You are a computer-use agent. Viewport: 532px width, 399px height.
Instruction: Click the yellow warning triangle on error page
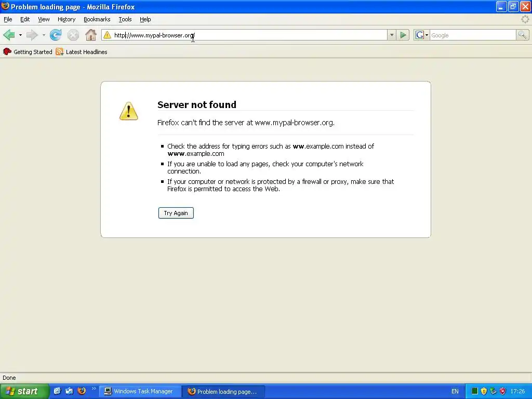pos(129,111)
